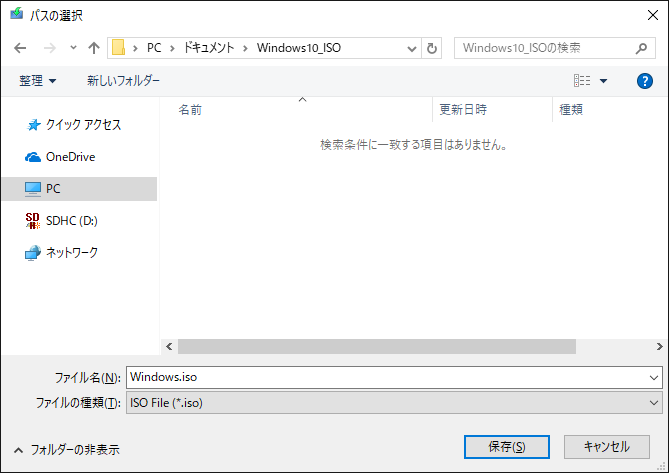The height and width of the screenshot is (473, 669).
Task: Click the breadcrumb chevron after ドキュメント
Action: point(245,48)
